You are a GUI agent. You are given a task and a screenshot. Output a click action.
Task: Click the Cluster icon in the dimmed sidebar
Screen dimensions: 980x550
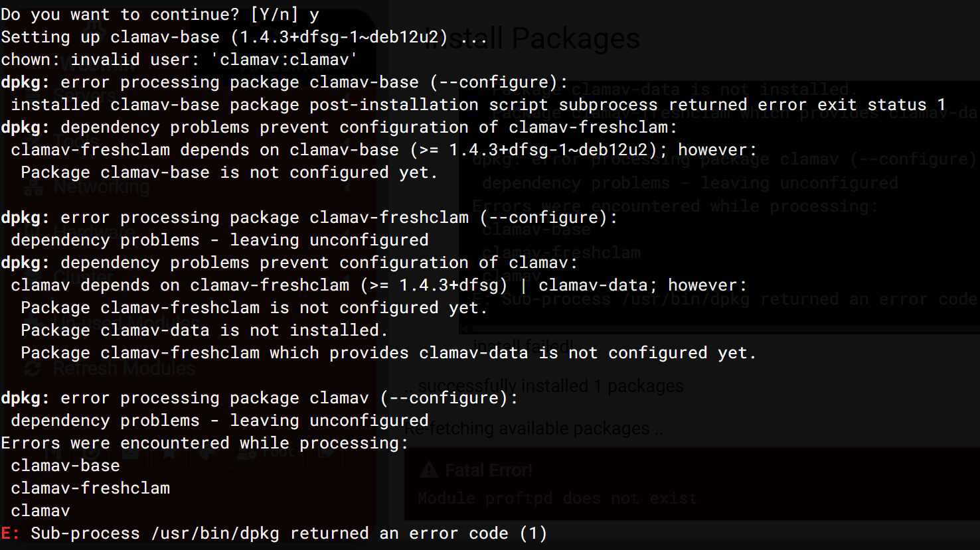tap(33, 278)
